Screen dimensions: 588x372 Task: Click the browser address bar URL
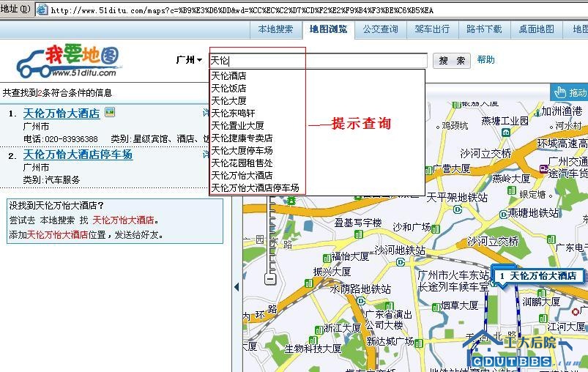click(x=242, y=10)
